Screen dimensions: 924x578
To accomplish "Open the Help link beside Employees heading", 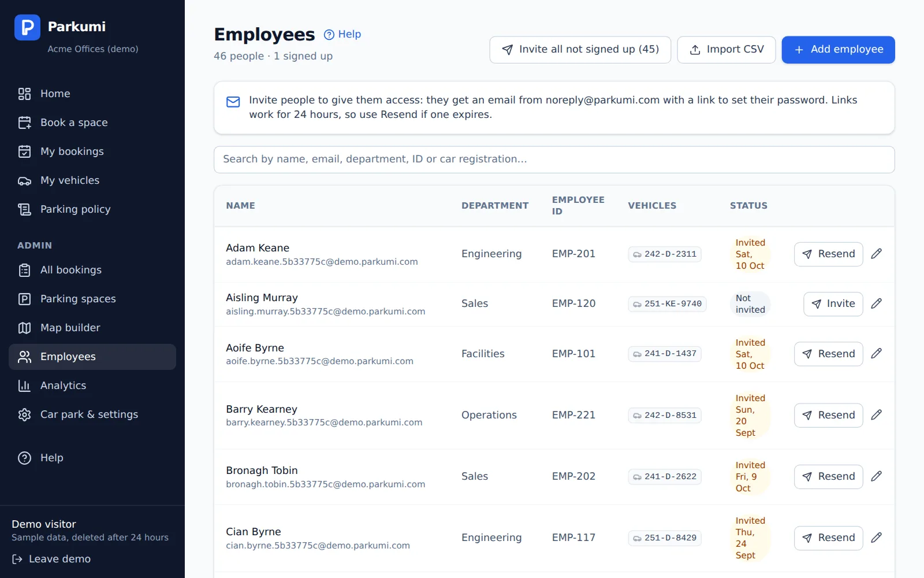I will point(342,34).
